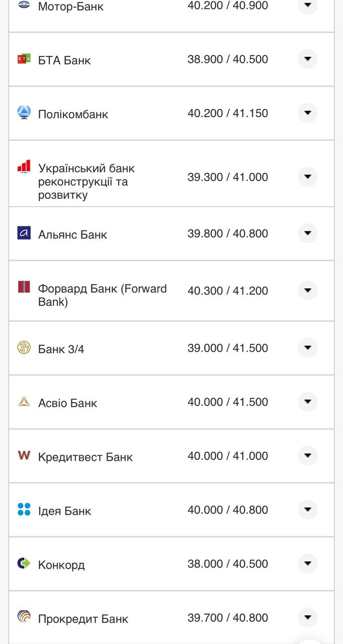
Task: Click the БТА Банк logo icon
Action: pos(24,59)
